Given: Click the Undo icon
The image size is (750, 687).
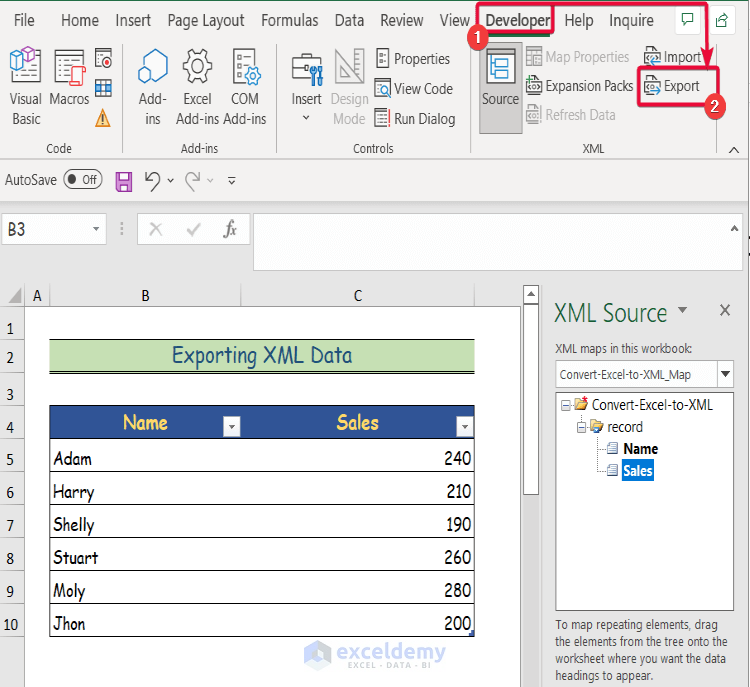Looking at the screenshot, I should (153, 181).
